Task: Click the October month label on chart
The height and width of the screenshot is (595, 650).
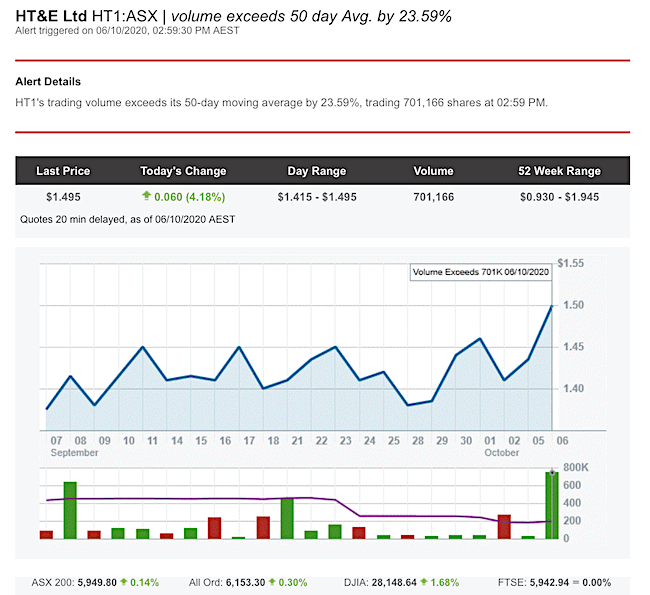Action: pyautogui.click(x=502, y=453)
